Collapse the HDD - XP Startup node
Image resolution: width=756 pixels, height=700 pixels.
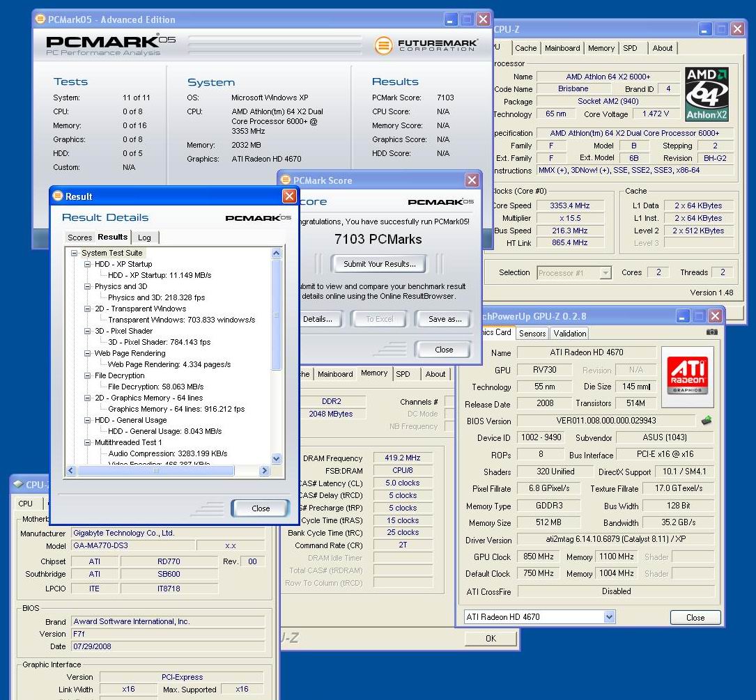[87, 264]
